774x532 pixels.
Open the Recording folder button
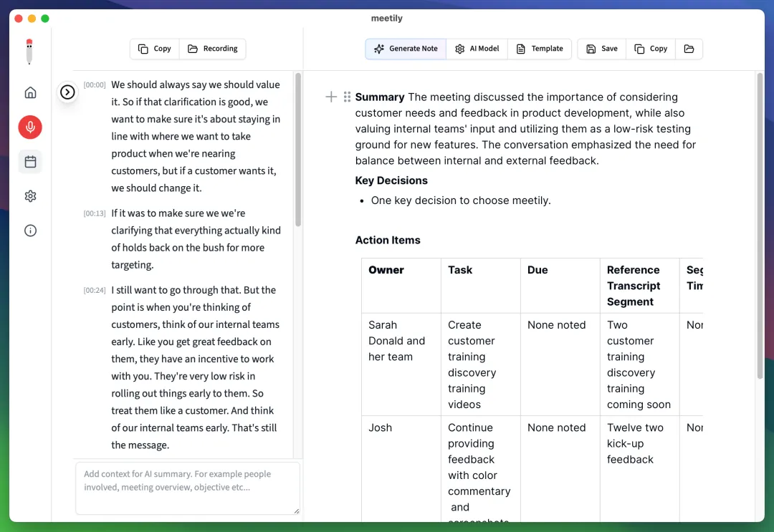pos(213,49)
